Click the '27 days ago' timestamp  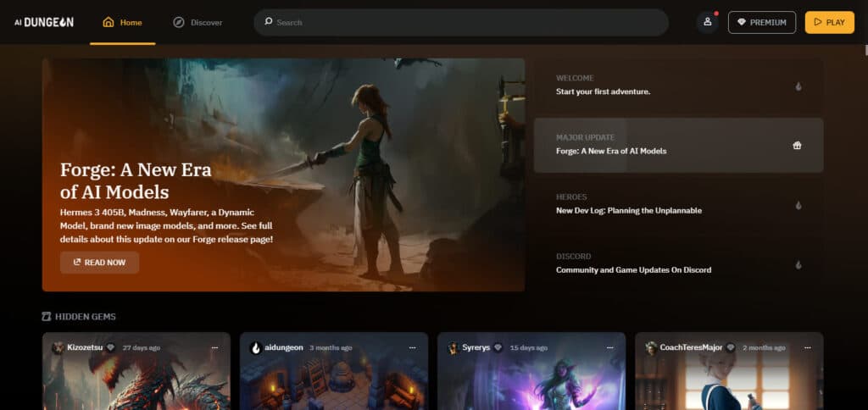(142, 347)
